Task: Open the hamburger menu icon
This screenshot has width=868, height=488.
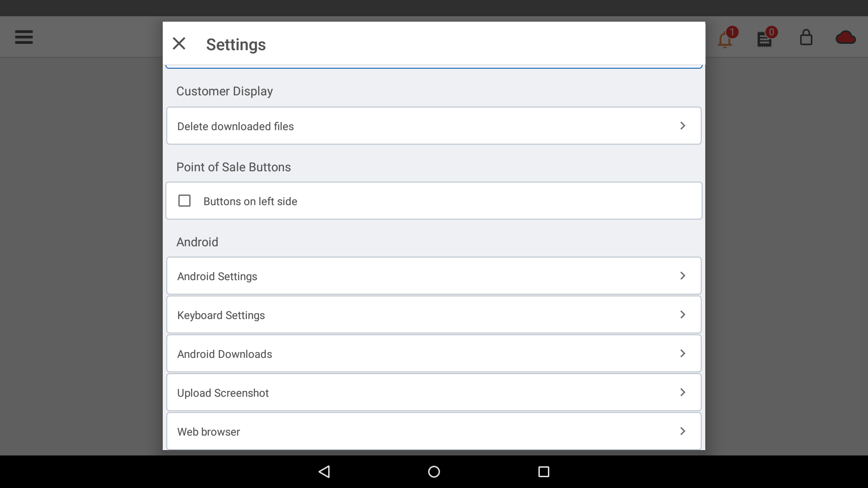Action: click(x=24, y=36)
